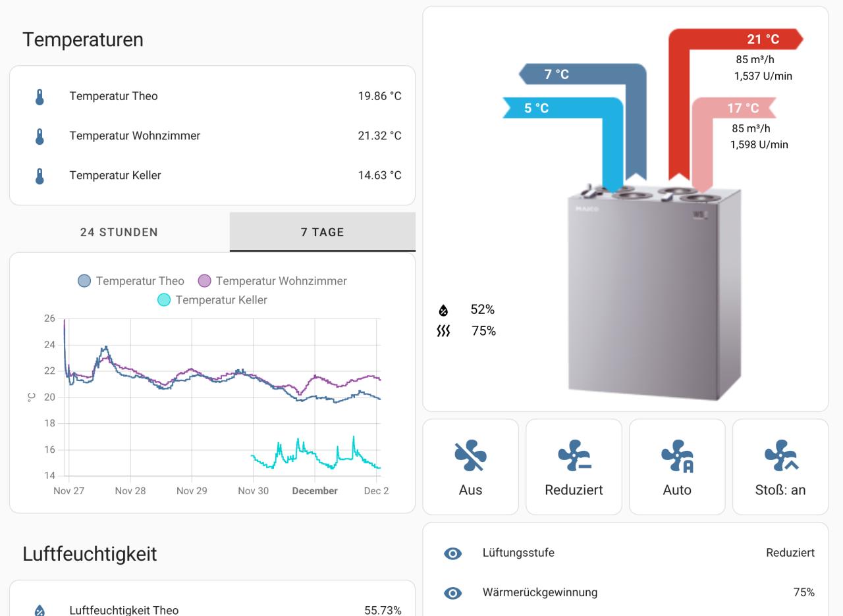Open the Temperatur Theo entity row
843x616 pixels.
pos(212,96)
